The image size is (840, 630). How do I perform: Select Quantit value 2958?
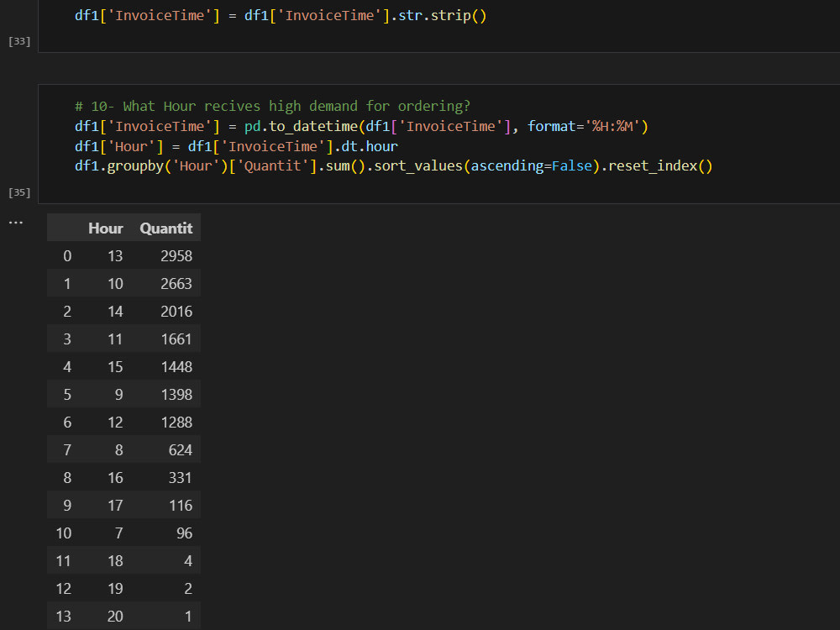coord(176,256)
